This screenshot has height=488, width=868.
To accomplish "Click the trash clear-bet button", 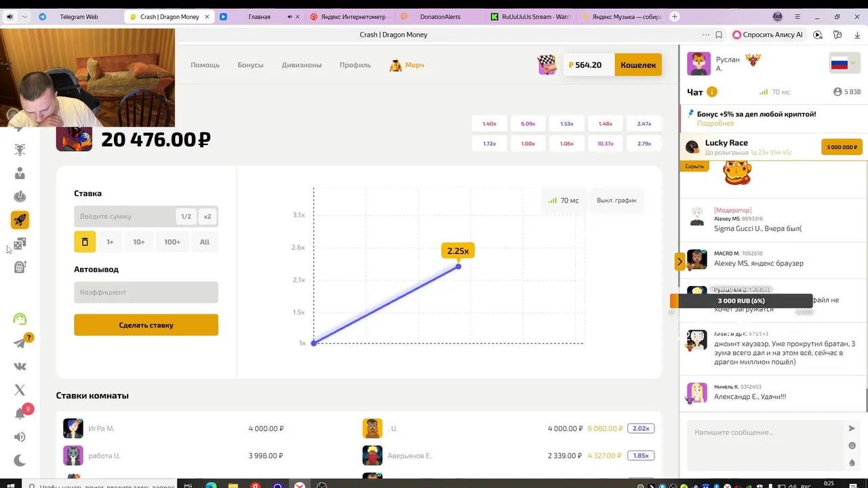I will 85,242.
